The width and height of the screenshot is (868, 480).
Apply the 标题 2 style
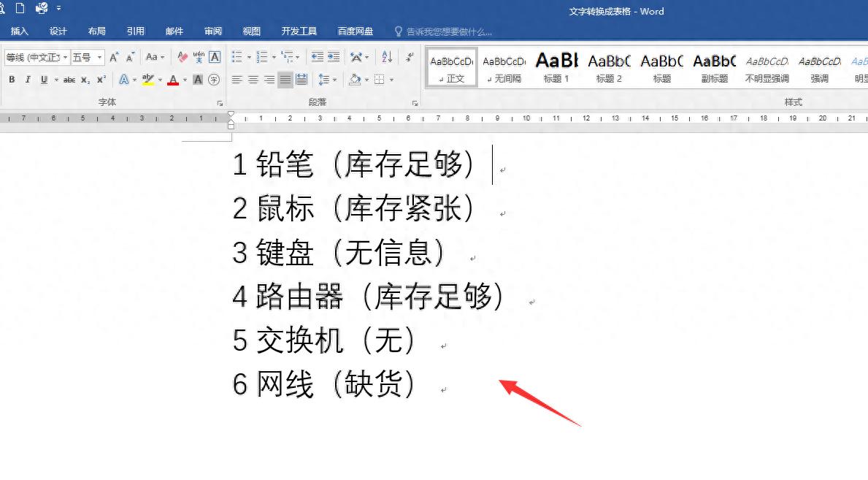(609, 68)
